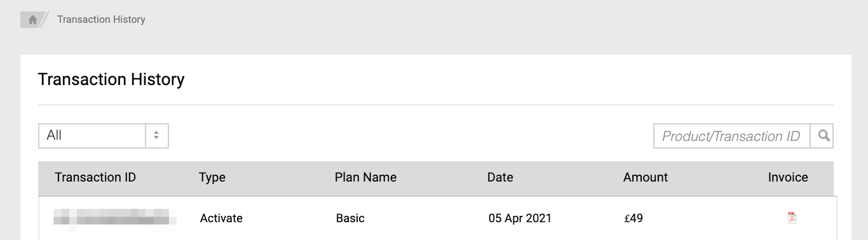Click the £49 amount cell
The image size is (868, 240).
click(634, 218)
